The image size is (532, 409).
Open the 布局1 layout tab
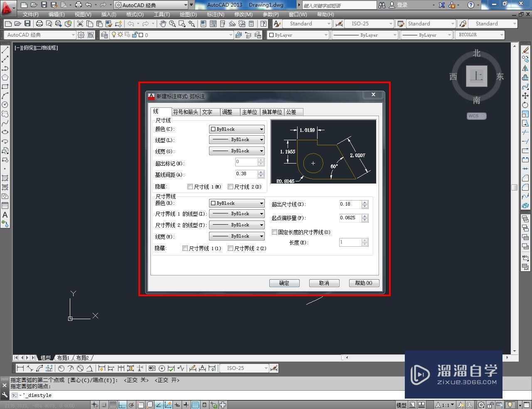63,358
